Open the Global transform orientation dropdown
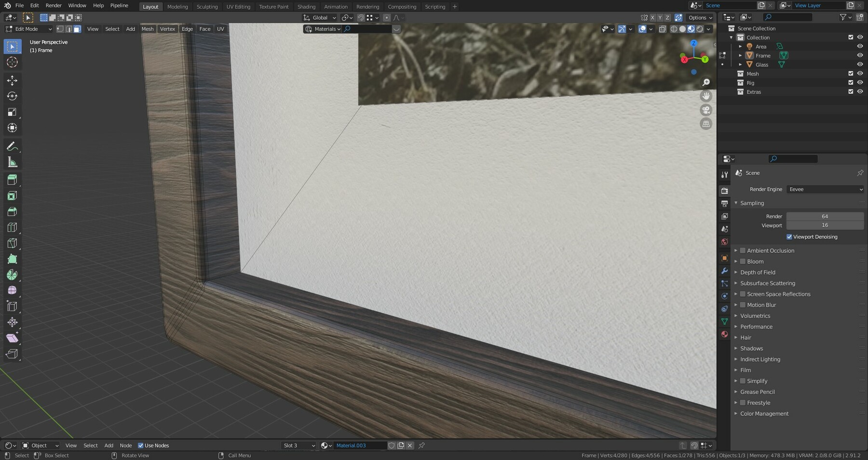Screen dimensions: 868x460 click(x=320, y=18)
